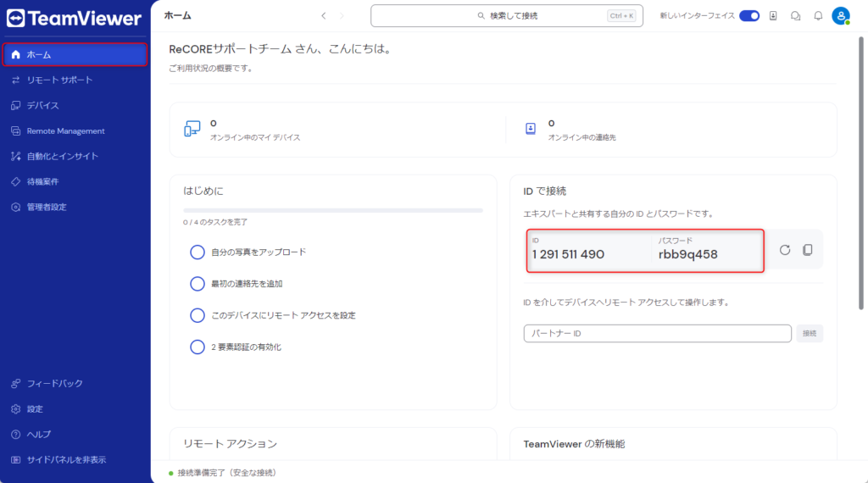This screenshot has width=868, height=483.
Task: Click the green connection status dot
Action: [171, 473]
